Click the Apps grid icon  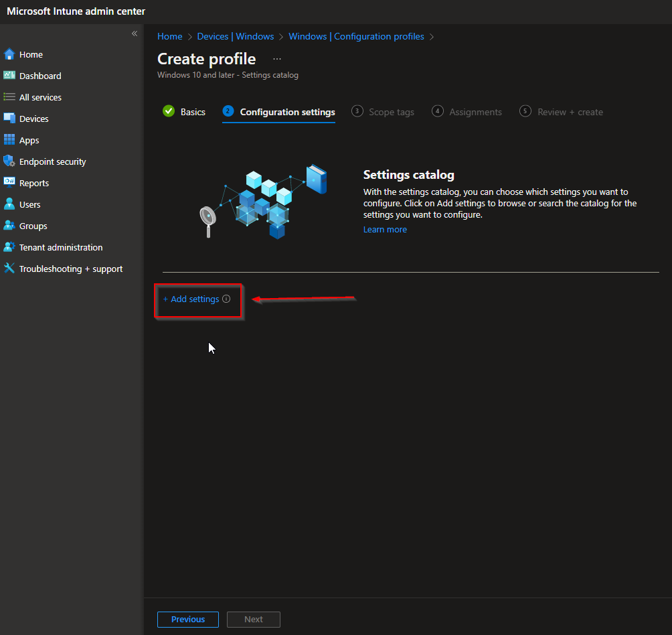[x=9, y=140]
